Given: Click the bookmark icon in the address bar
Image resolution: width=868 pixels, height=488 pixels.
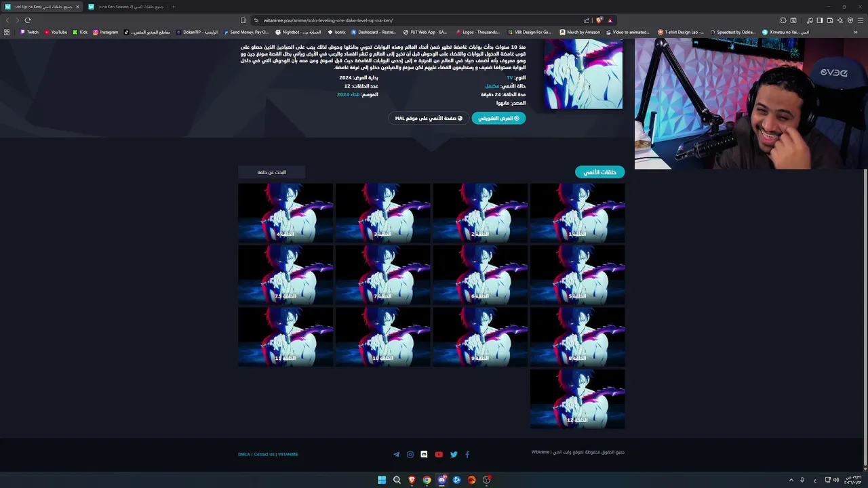Looking at the screenshot, I should click(x=243, y=20).
